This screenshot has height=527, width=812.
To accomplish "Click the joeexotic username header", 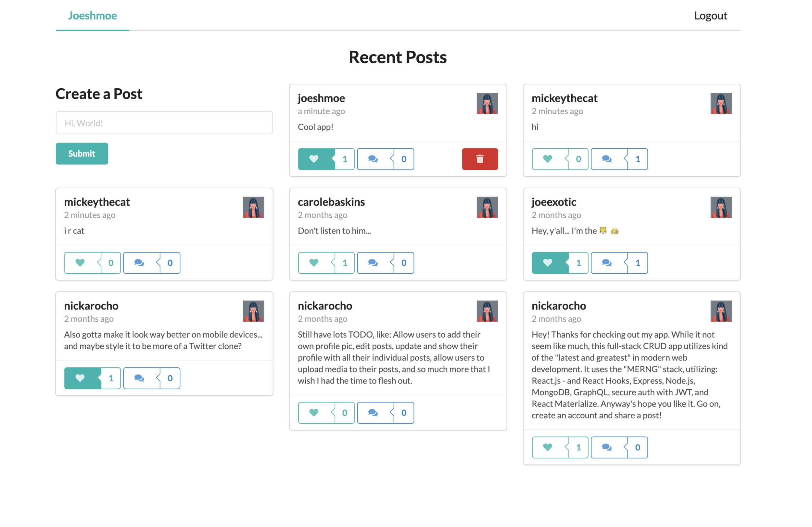I will (554, 202).
